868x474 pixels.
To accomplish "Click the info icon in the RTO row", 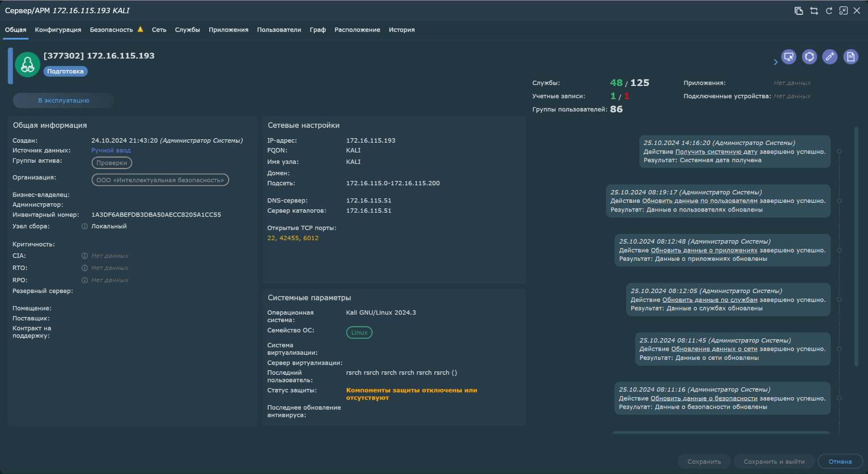I will click(x=85, y=268).
